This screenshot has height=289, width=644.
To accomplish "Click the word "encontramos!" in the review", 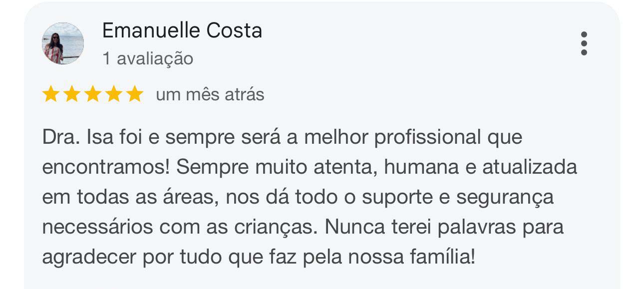I will 105,167.
